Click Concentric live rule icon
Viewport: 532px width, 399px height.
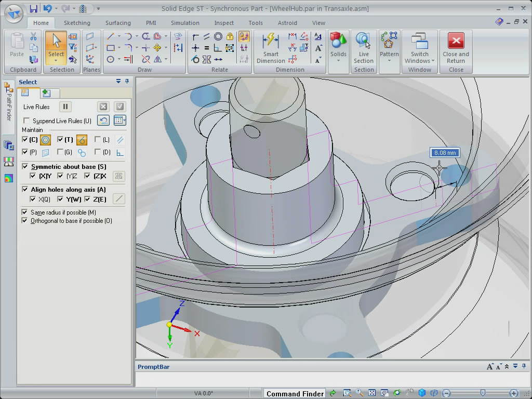(x=46, y=140)
